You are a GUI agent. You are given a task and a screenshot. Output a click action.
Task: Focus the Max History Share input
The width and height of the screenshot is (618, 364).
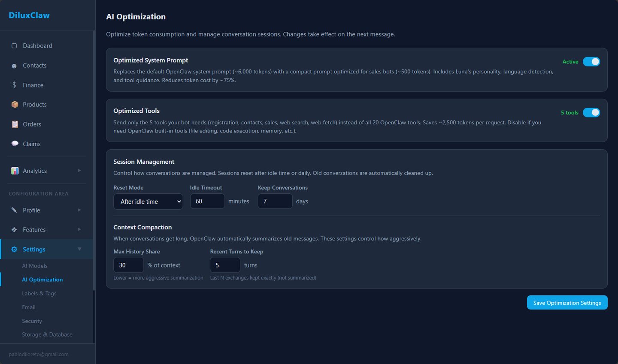point(128,265)
